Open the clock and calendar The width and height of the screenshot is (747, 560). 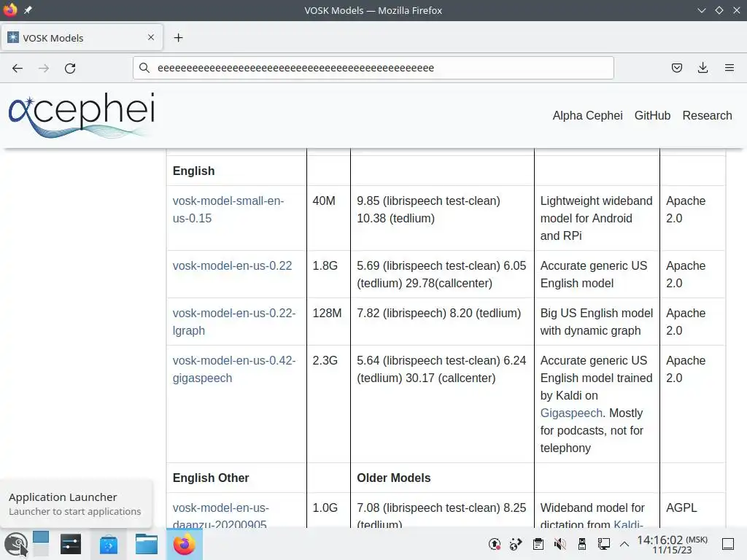(672, 544)
